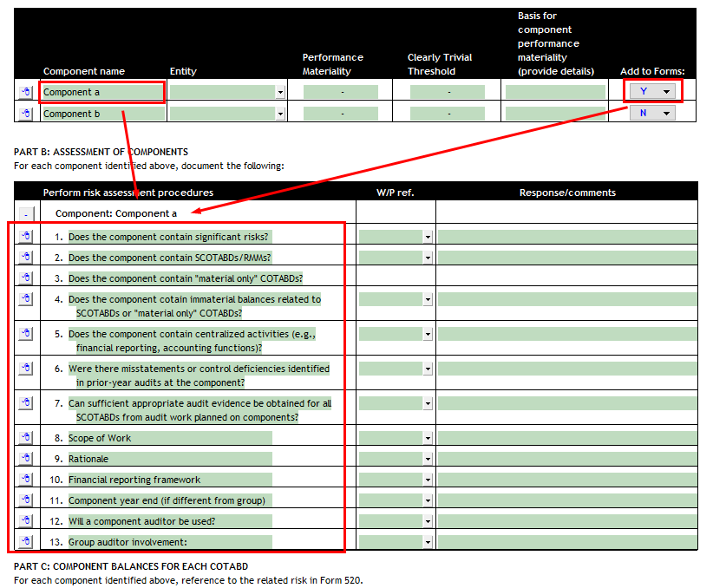Click Response/comments field for question 7
The image size is (713, 588).
567,403
